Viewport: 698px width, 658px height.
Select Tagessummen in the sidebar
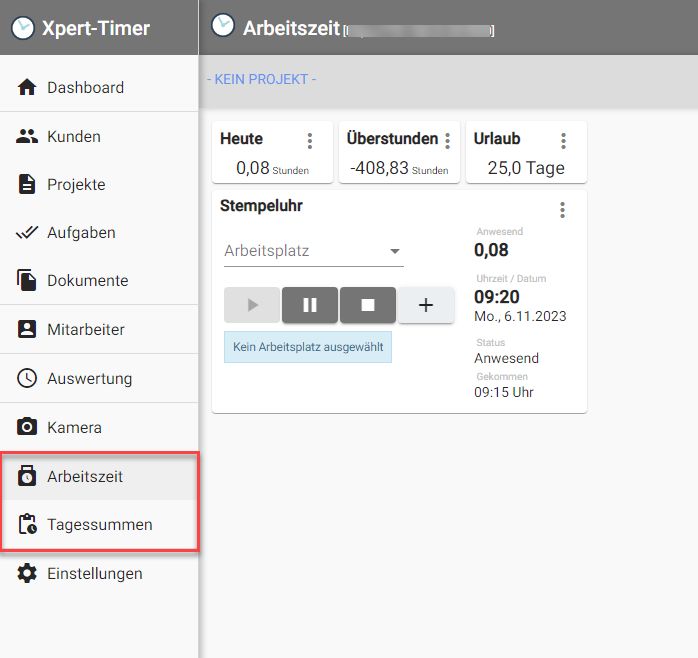click(99, 524)
